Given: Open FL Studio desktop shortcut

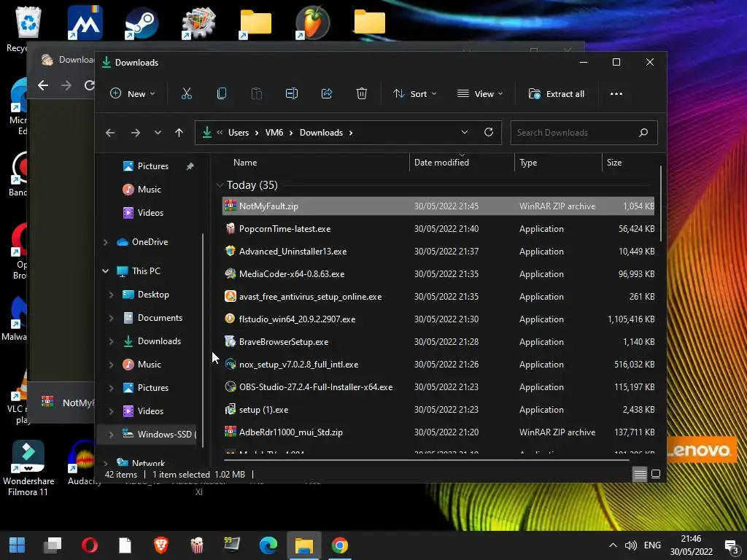Looking at the screenshot, I should [x=312, y=23].
